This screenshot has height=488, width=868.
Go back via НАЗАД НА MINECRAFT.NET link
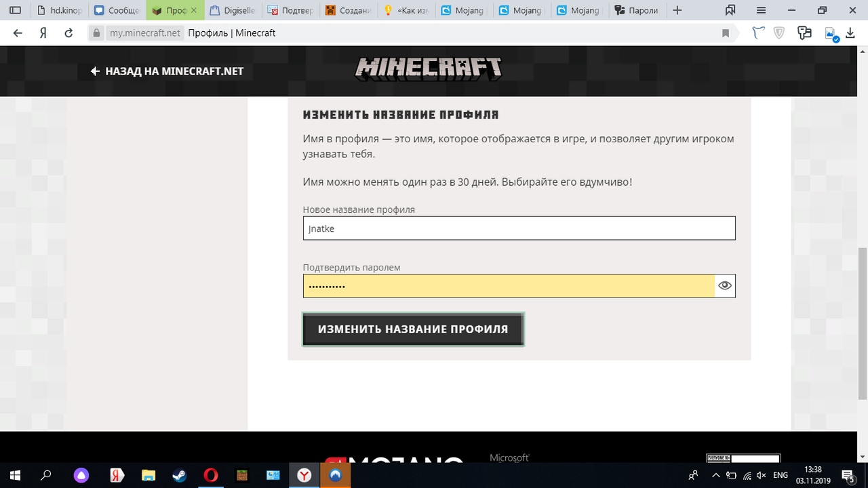click(167, 71)
